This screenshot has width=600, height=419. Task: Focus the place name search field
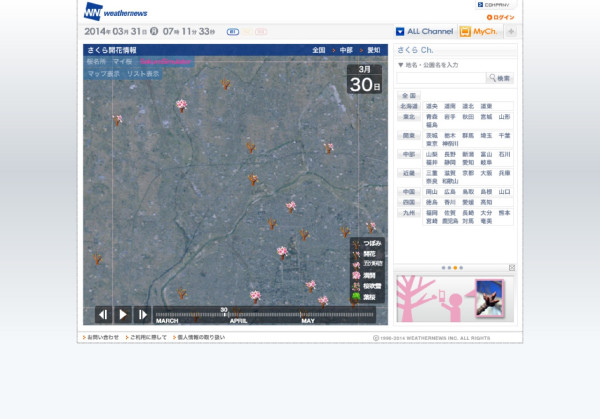tap(441, 78)
